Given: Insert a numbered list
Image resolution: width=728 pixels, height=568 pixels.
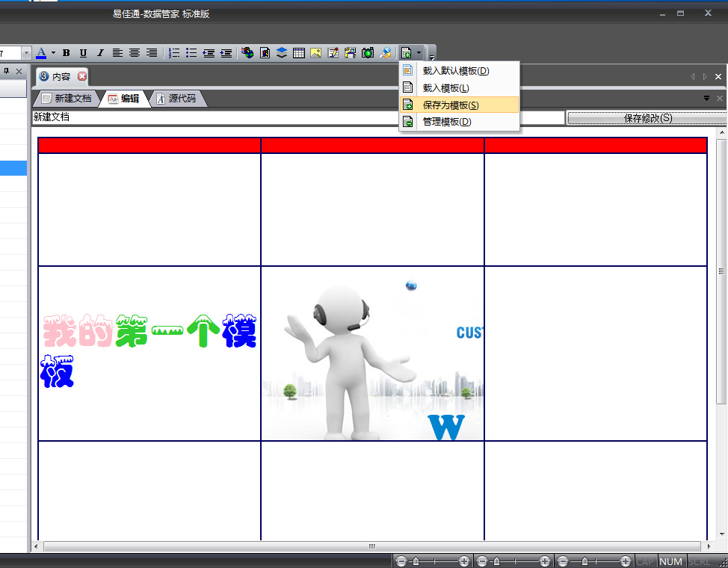Looking at the screenshot, I should click(x=174, y=53).
